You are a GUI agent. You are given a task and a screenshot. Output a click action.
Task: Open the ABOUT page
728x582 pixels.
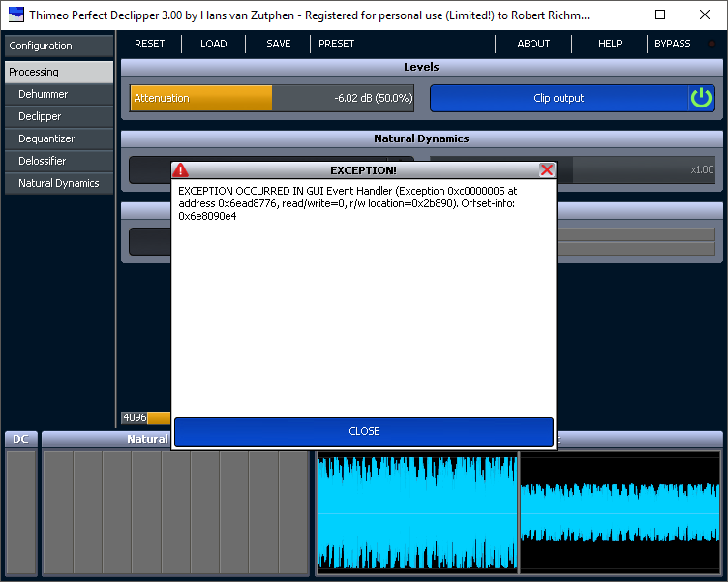tap(533, 44)
